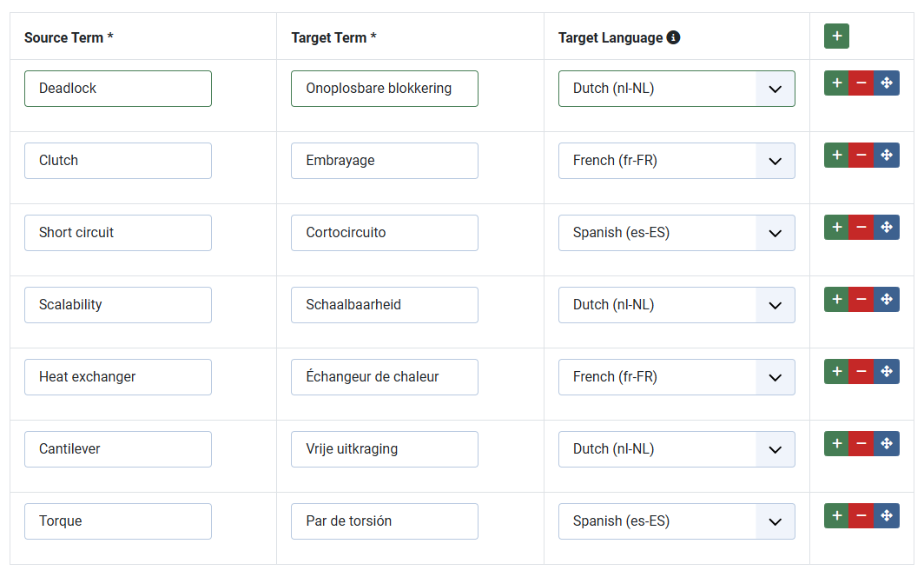Remove the Torque row
This screenshot has width=924, height=577.
coord(861,516)
